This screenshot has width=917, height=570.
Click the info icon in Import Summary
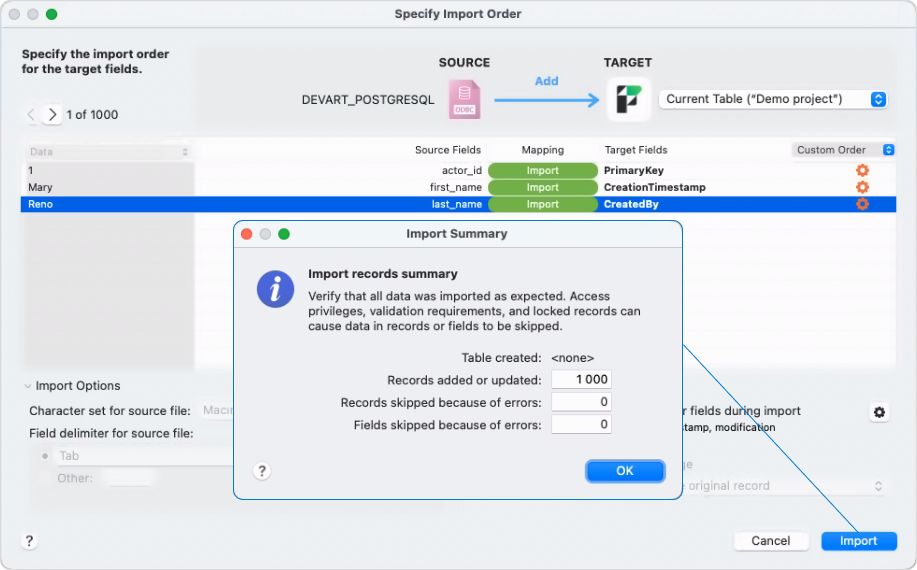tap(275, 289)
